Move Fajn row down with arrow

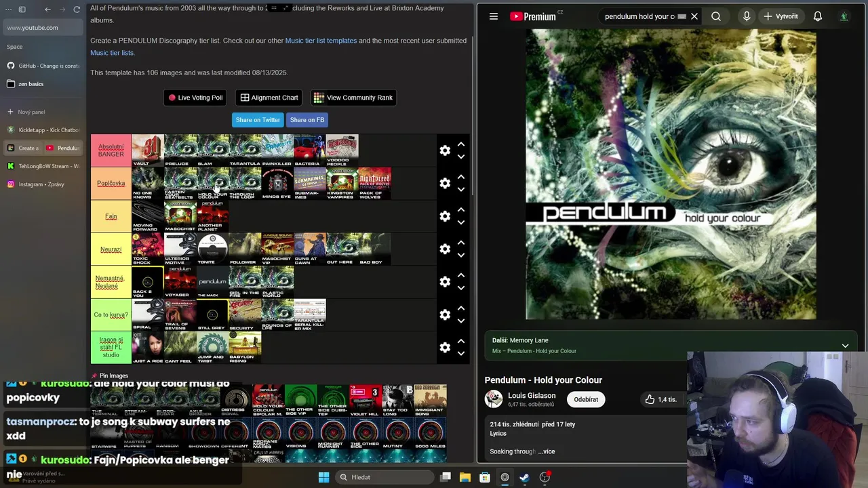tap(461, 222)
